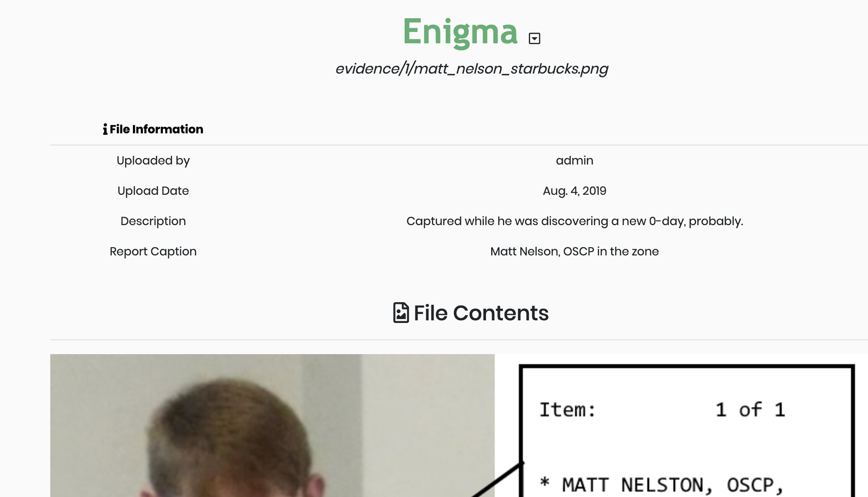Click the File Information info icon
This screenshot has height=497, width=868.
pos(105,129)
